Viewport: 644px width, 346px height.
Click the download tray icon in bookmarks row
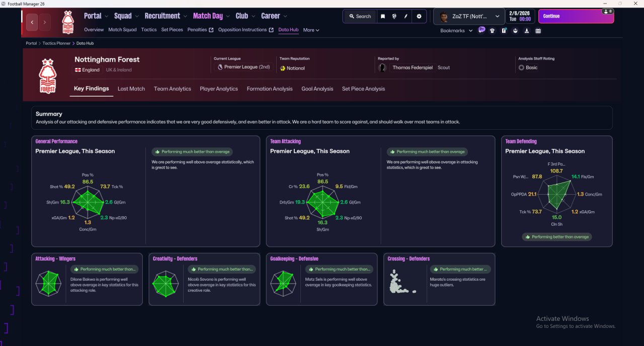point(527,31)
